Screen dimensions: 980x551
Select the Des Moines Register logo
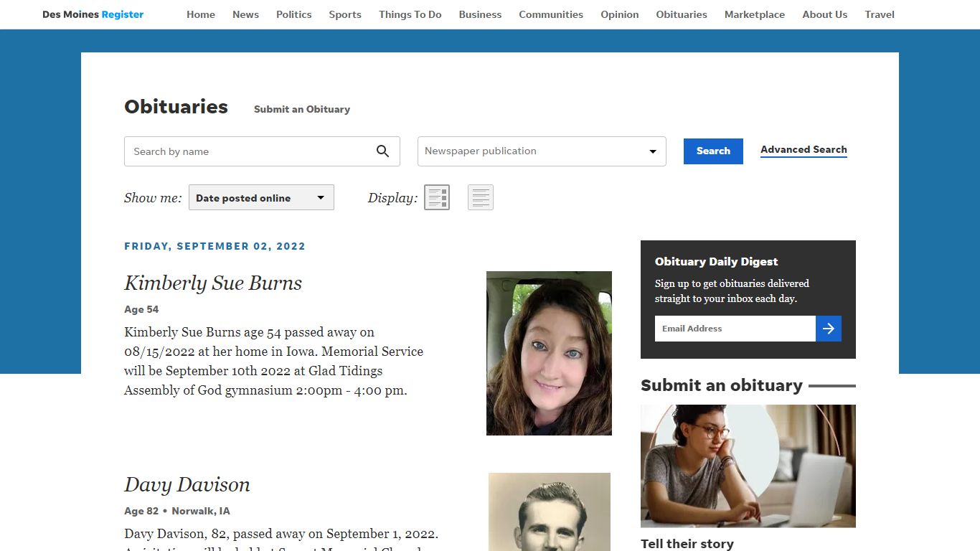click(93, 14)
